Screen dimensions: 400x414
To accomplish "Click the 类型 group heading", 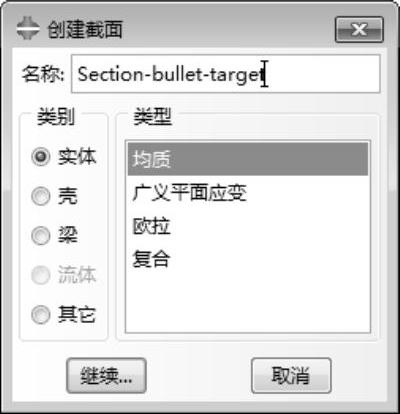I will coord(152,117).
